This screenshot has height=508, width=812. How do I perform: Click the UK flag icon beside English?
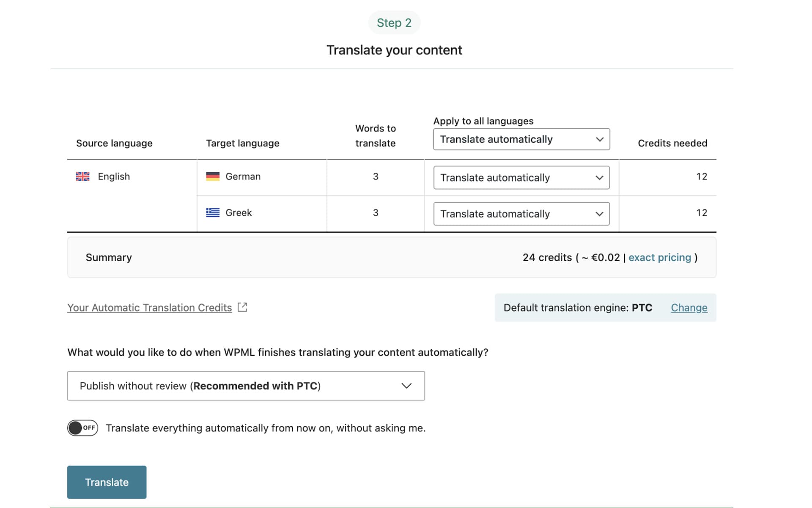click(82, 177)
